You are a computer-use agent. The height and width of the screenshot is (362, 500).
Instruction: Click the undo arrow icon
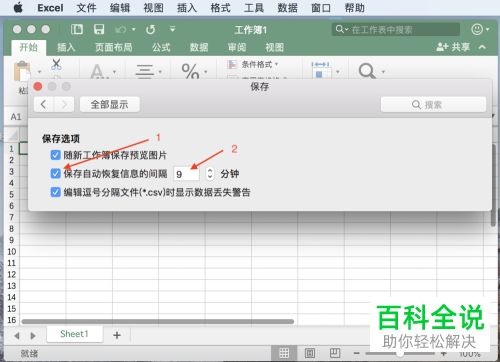[x=120, y=30]
